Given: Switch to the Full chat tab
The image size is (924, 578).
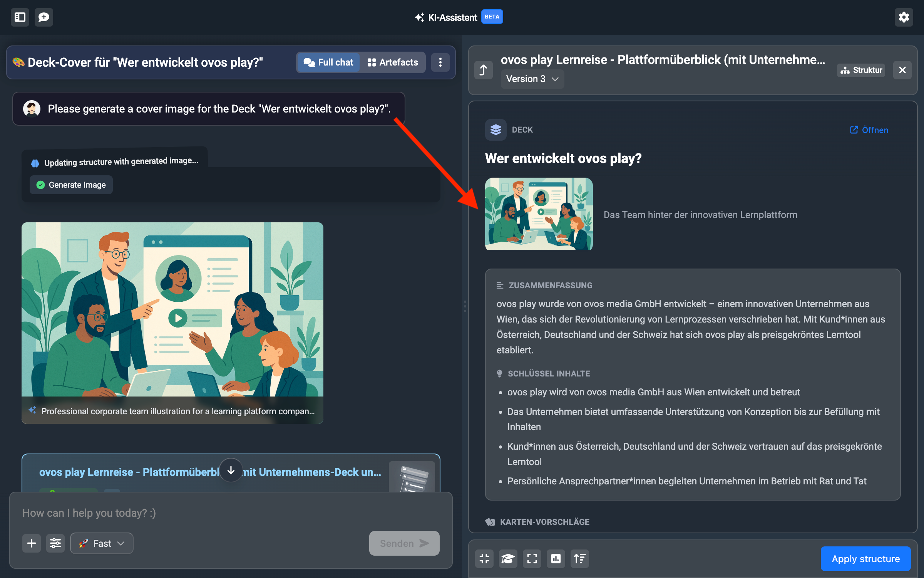Looking at the screenshot, I should click(328, 62).
